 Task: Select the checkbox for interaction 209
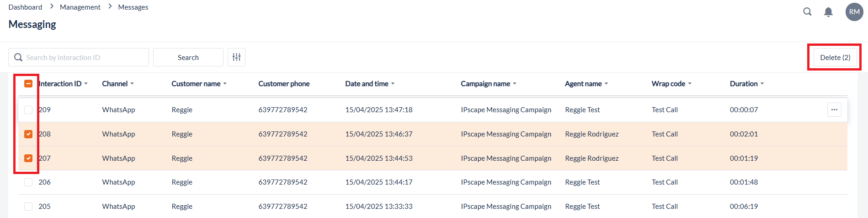(28, 110)
